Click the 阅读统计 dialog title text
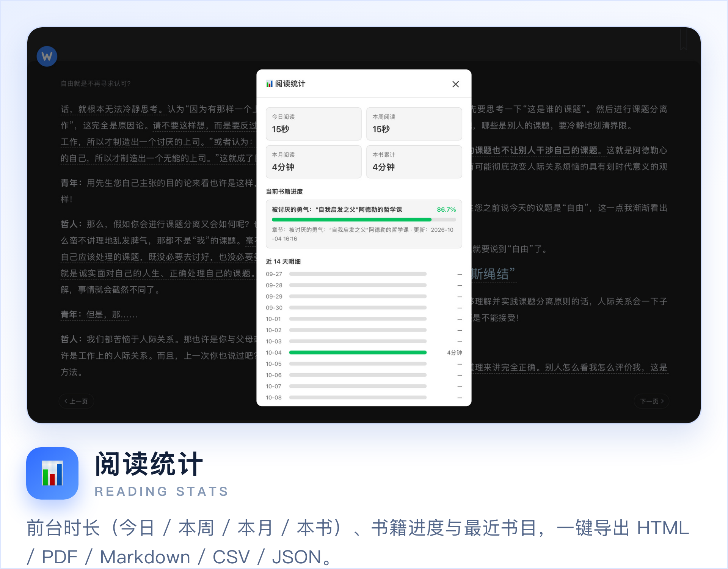This screenshot has width=728, height=569. [x=290, y=84]
